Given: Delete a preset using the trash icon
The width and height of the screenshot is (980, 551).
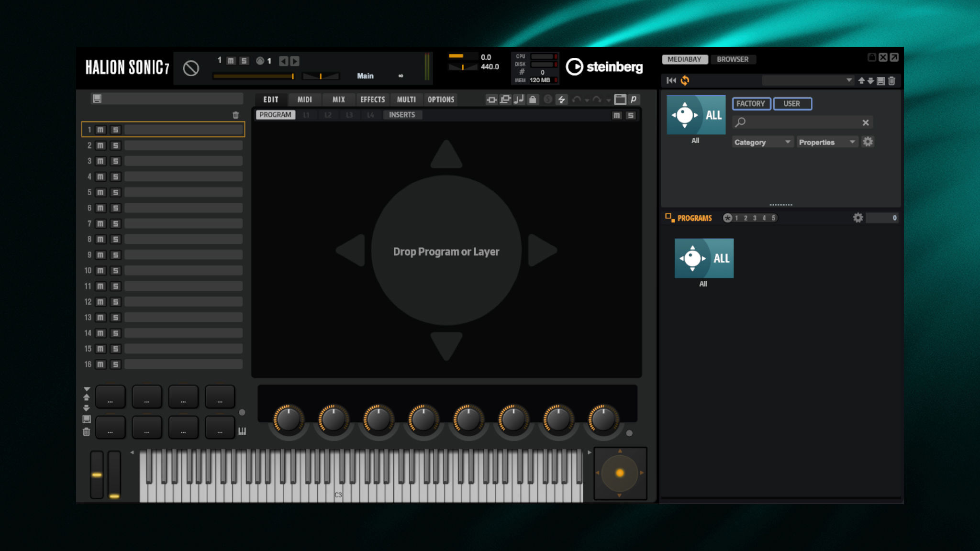Looking at the screenshot, I should pos(891,81).
